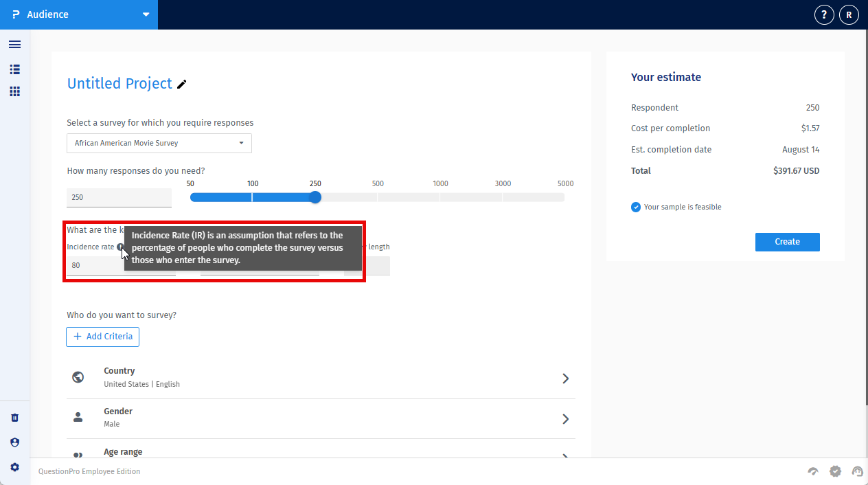Open the Age range row
This screenshot has width=868, height=485.
click(321, 450)
